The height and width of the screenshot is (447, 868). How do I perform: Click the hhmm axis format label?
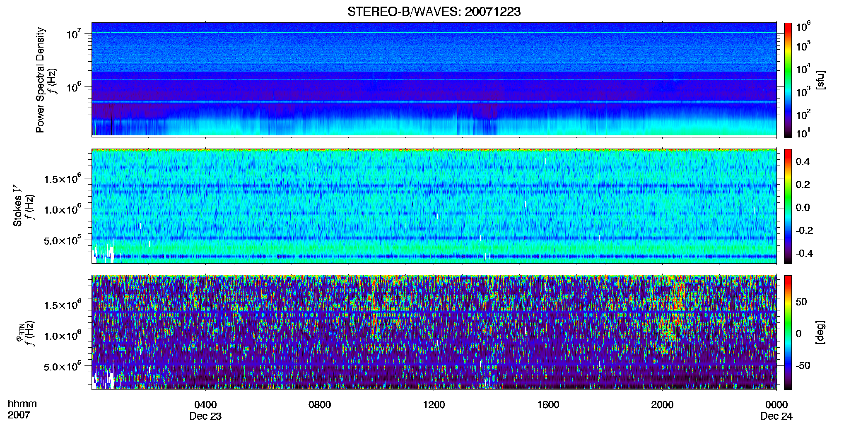coord(22,404)
